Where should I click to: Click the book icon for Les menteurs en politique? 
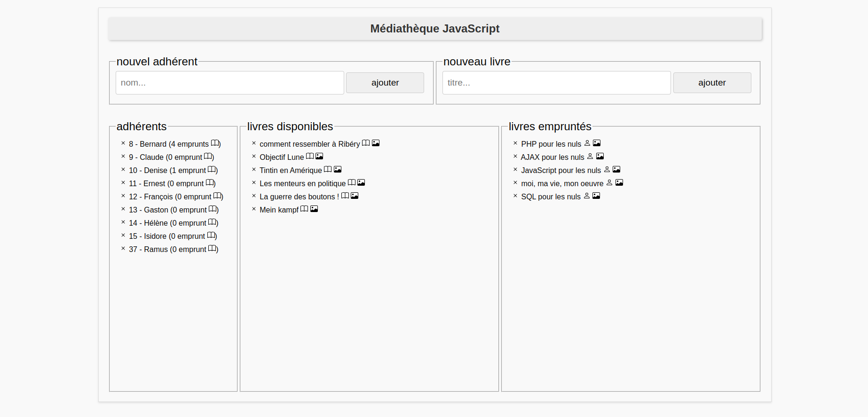(x=352, y=182)
